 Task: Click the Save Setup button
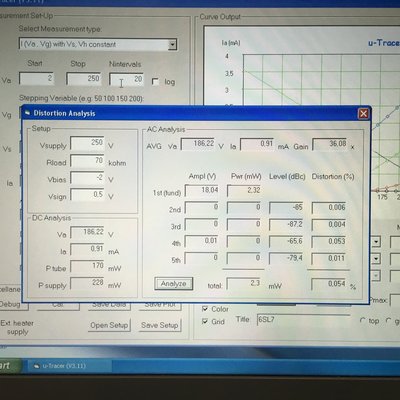pyautogui.click(x=159, y=325)
